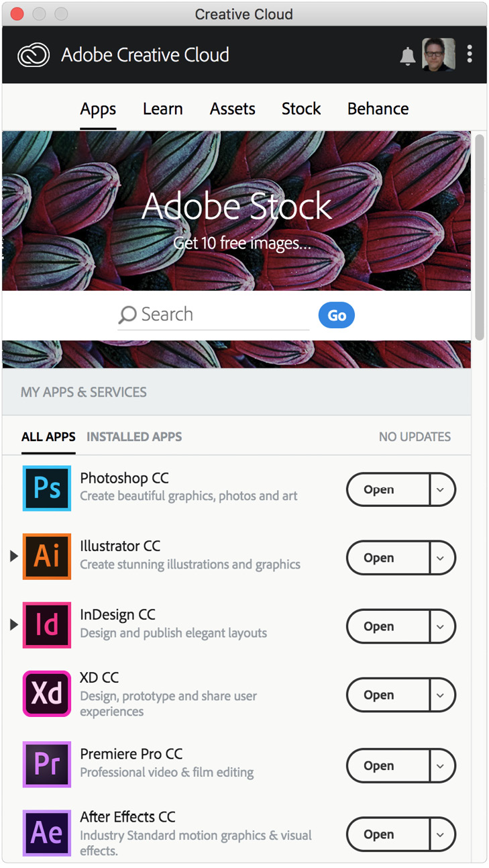The height and width of the screenshot is (868, 489).
Task: Open Illustrator CC with Open button
Action: 387,558
